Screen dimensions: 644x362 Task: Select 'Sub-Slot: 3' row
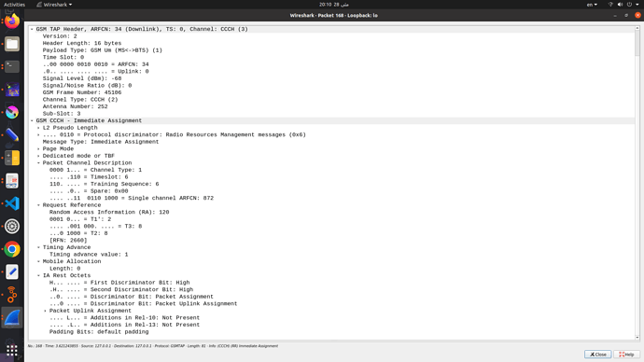point(331,114)
